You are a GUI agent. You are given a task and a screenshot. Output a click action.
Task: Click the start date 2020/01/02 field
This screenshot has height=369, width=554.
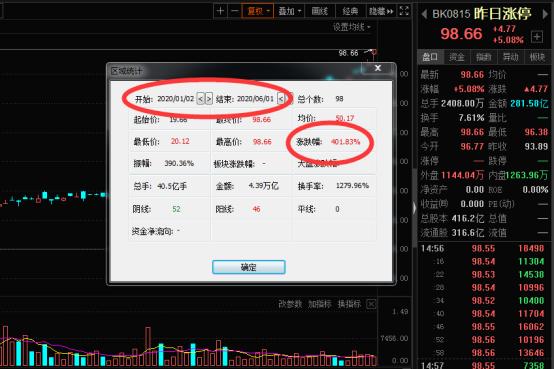(x=176, y=99)
